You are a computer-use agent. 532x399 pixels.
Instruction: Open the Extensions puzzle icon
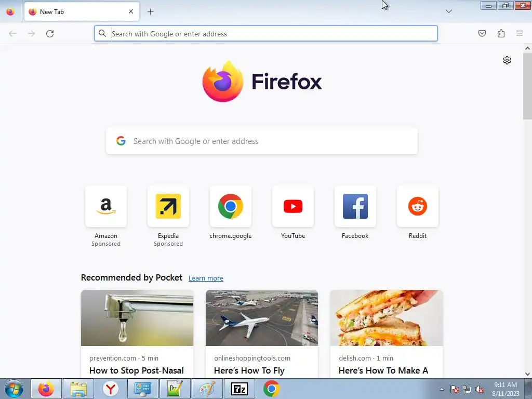pyautogui.click(x=501, y=33)
